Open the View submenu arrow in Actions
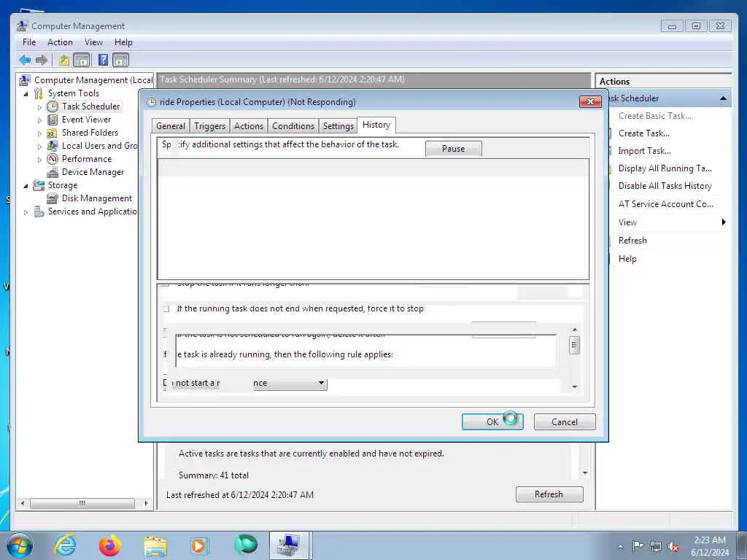 [724, 222]
